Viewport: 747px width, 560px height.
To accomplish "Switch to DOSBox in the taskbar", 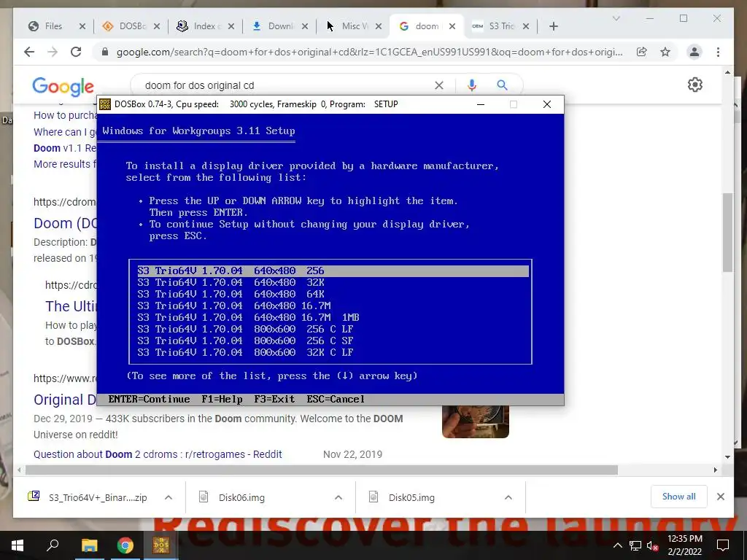I will tap(161, 545).
